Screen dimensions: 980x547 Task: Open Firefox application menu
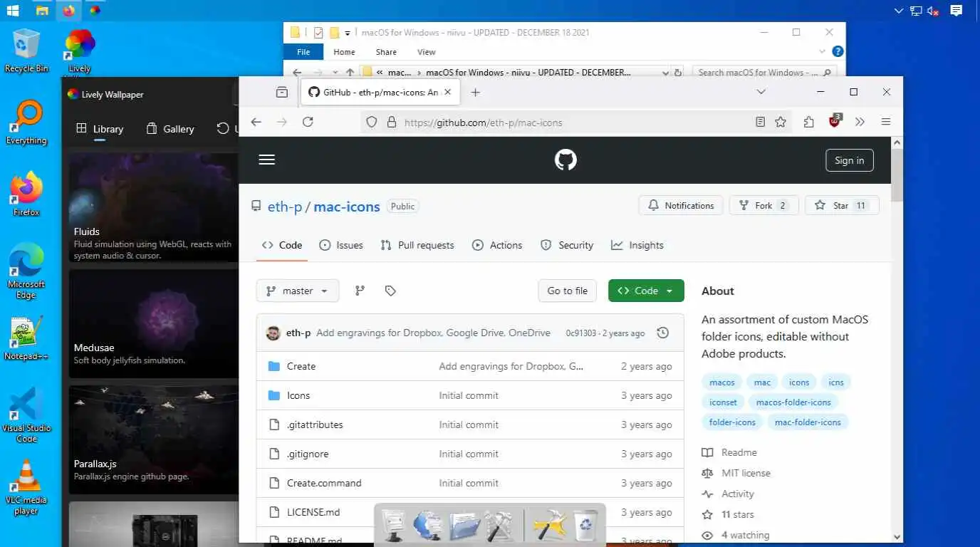(886, 122)
